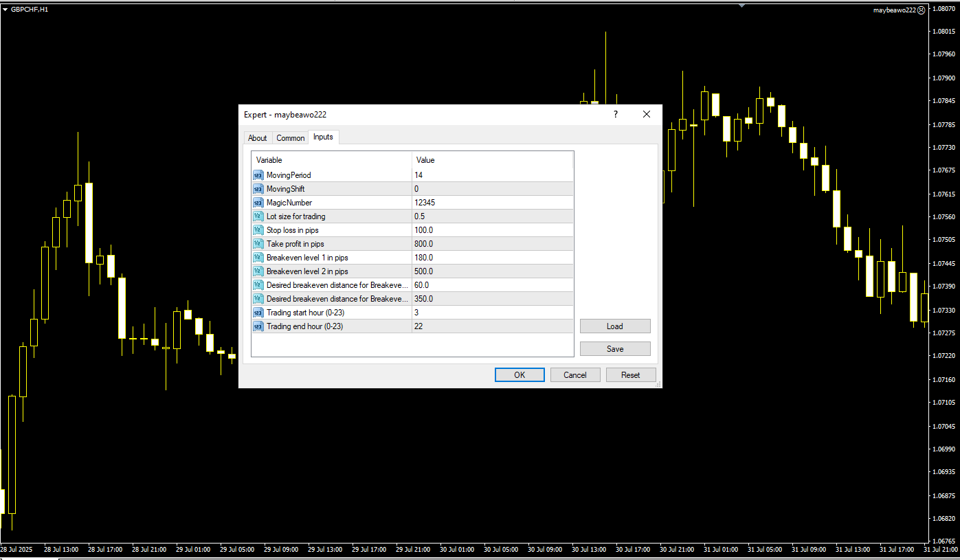Switch to the About tab
The height and width of the screenshot is (560, 960).
coord(258,138)
